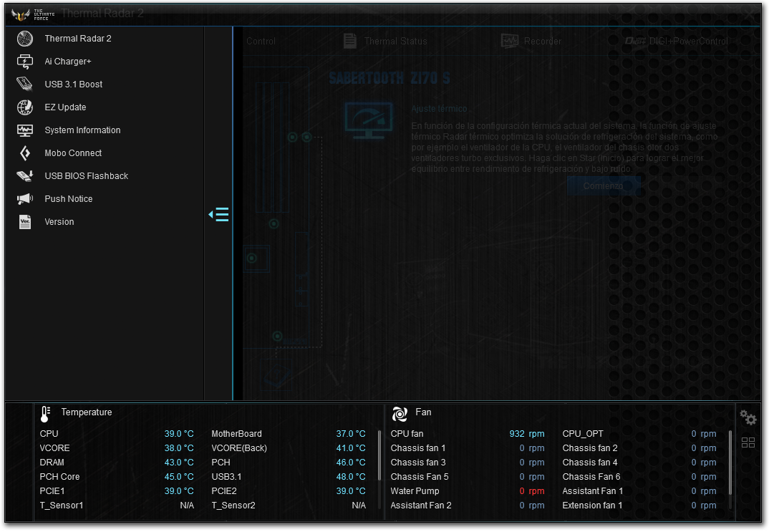Click the Comienzo start button
The height and width of the screenshot is (532, 774).
(603, 186)
